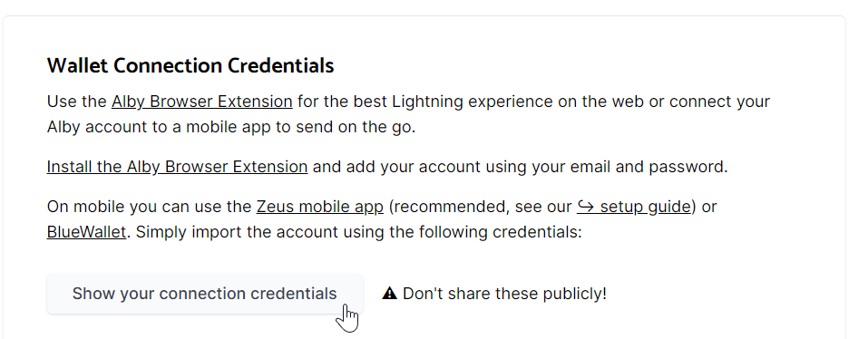868x339 pixels.
Task: Open the Zeus mobile app link
Action: [x=320, y=207]
